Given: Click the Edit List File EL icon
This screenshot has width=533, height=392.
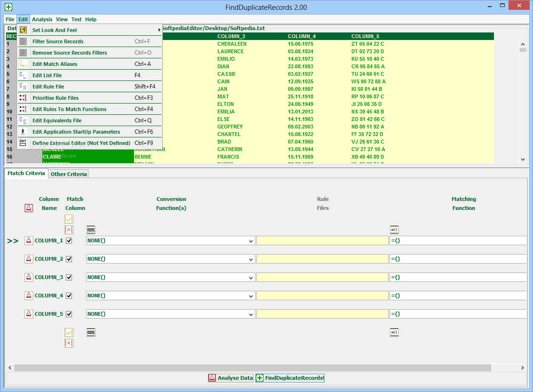Looking at the screenshot, I should [x=23, y=75].
